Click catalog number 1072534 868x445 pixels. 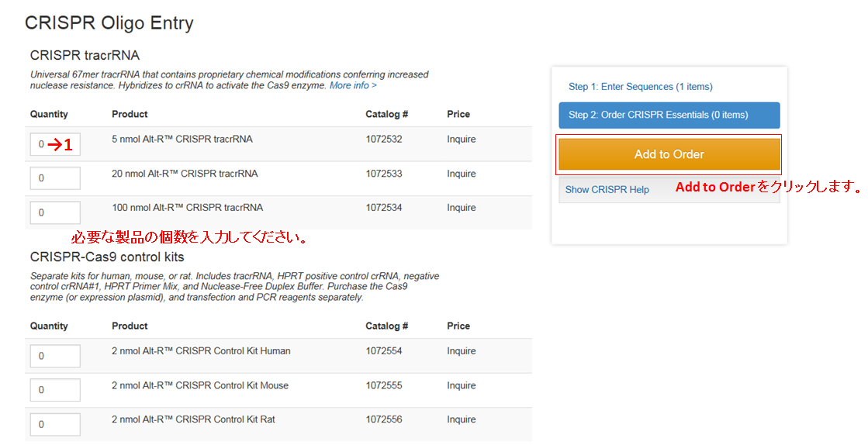(x=384, y=208)
